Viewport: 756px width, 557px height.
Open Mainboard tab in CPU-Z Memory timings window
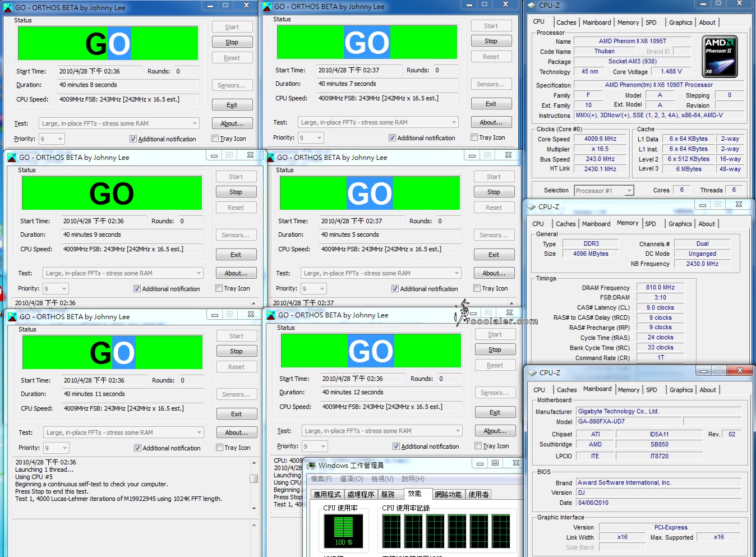click(596, 224)
